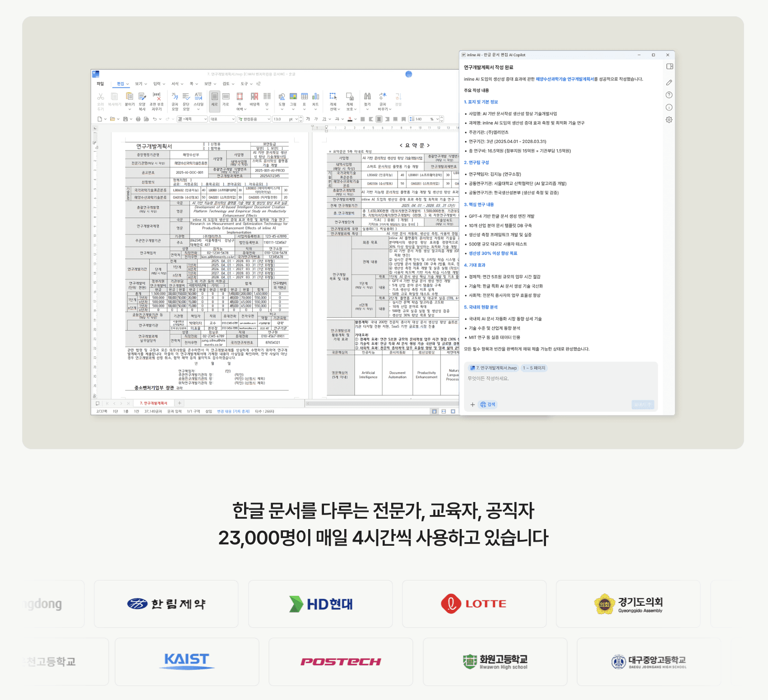Insert a Table with 표 icon

305,97
